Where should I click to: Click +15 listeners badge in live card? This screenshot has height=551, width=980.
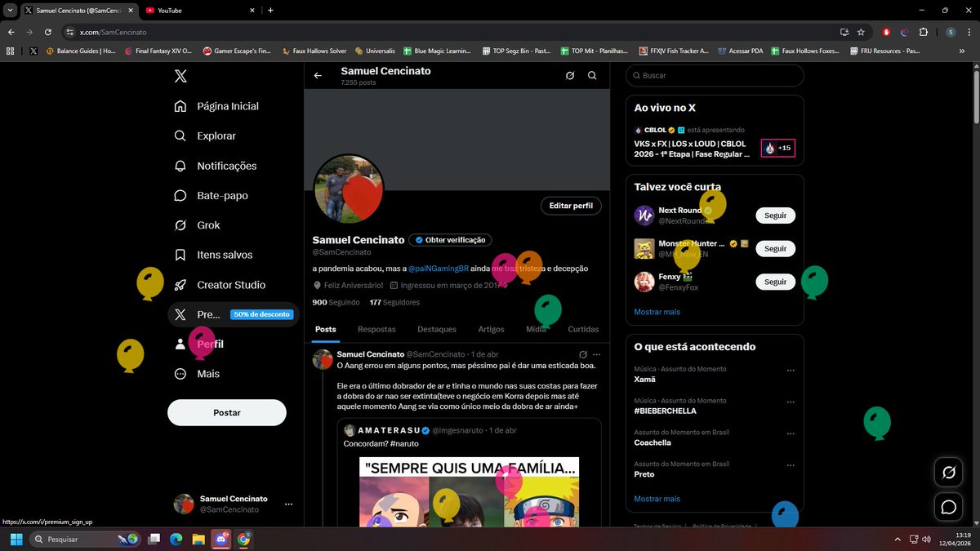coord(777,148)
